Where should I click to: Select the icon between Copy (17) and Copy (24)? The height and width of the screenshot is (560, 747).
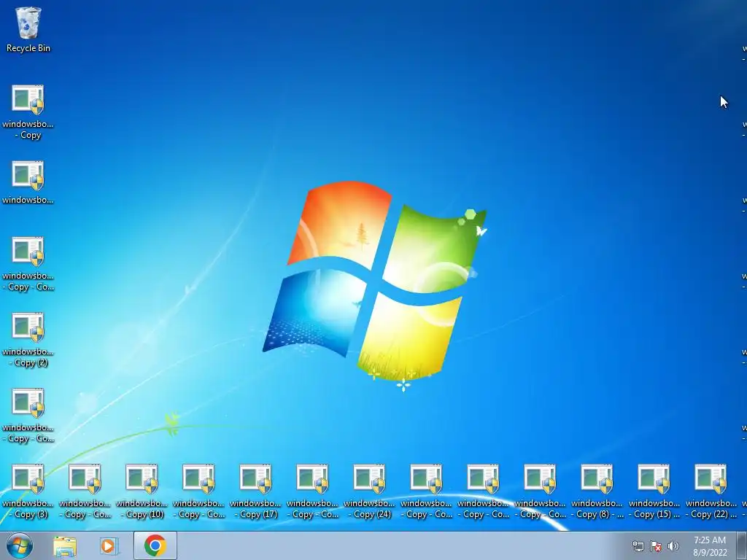coord(312,491)
